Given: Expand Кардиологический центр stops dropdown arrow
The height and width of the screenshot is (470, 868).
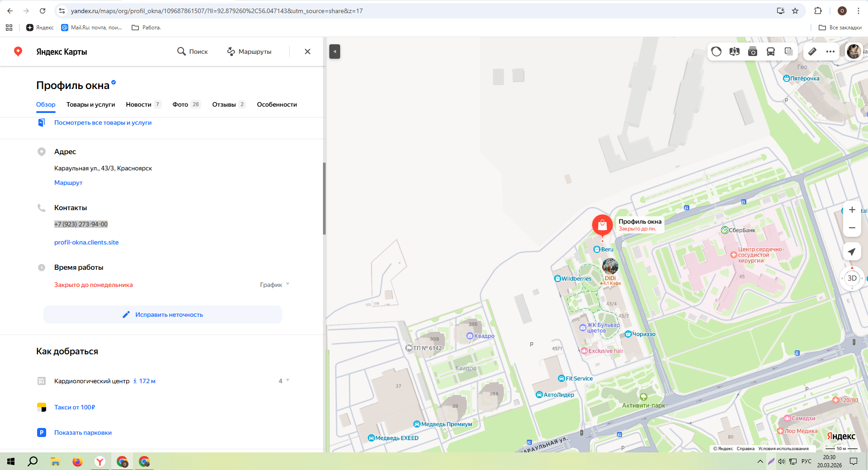Looking at the screenshot, I should pyautogui.click(x=288, y=381).
